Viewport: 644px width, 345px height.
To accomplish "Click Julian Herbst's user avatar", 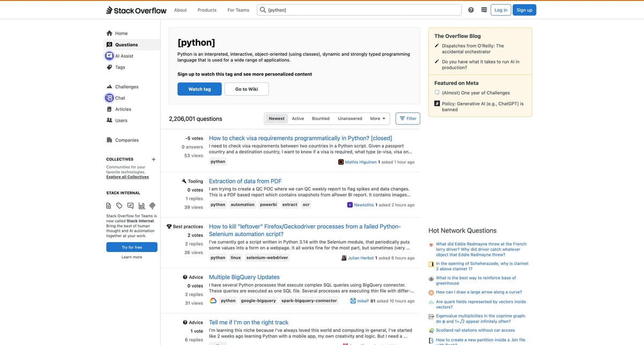I will [x=344, y=258].
